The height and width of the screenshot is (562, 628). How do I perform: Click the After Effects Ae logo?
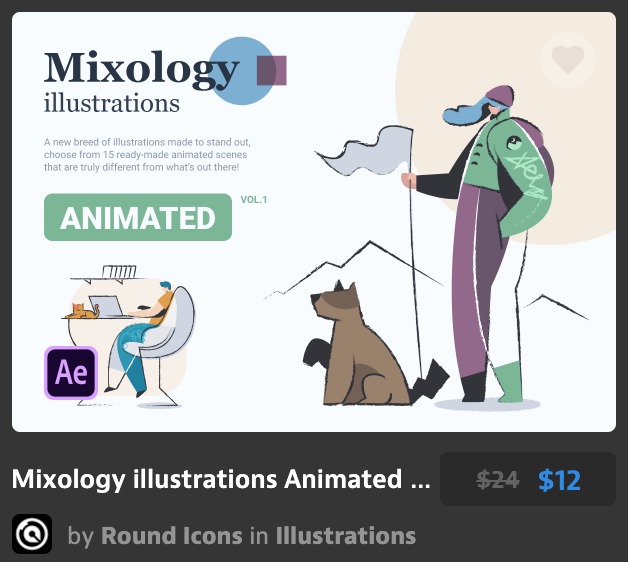click(x=71, y=373)
